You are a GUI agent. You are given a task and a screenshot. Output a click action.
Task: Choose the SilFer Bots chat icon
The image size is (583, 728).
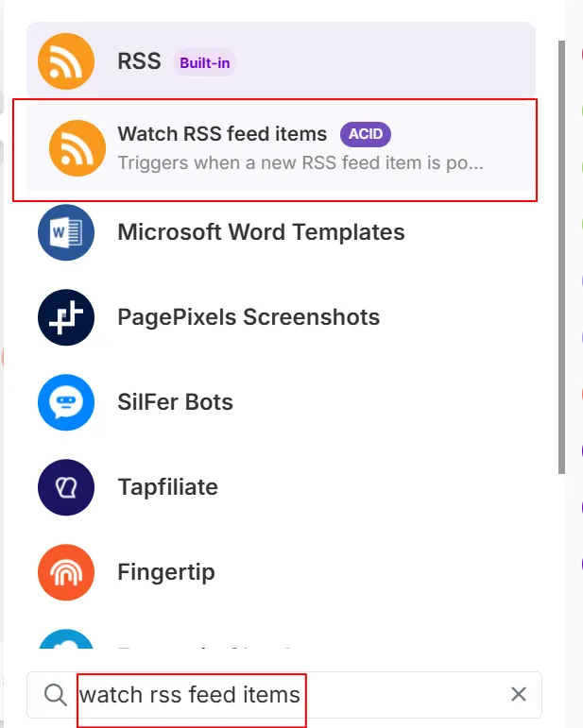click(66, 402)
